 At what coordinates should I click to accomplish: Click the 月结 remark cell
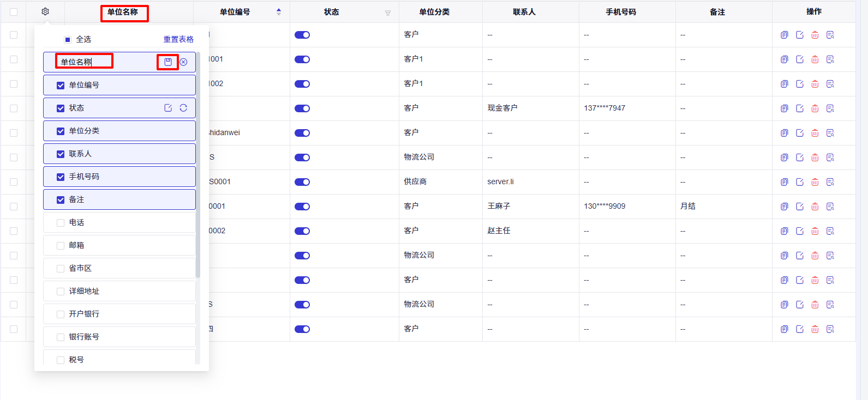(688, 206)
